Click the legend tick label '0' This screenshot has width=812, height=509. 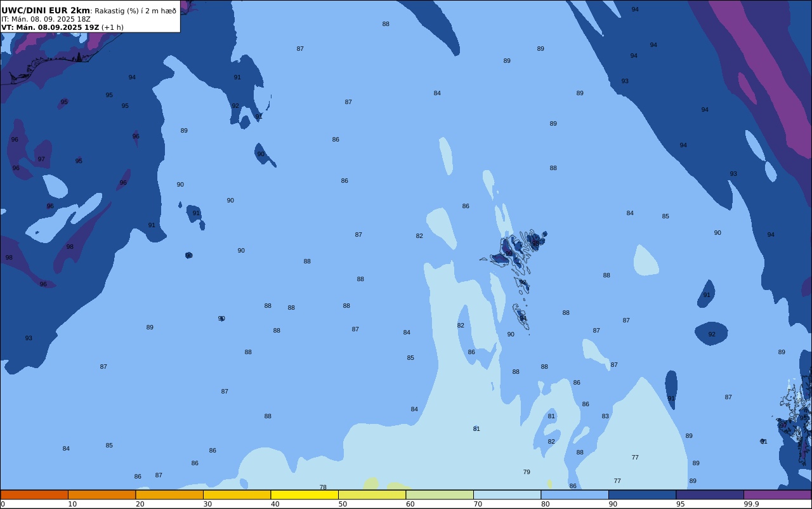click(3, 505)
